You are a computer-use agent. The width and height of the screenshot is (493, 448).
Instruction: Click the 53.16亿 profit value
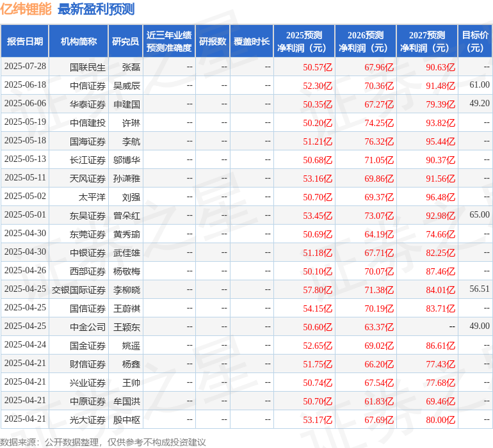pyautogui.click(x=318, y=179)
